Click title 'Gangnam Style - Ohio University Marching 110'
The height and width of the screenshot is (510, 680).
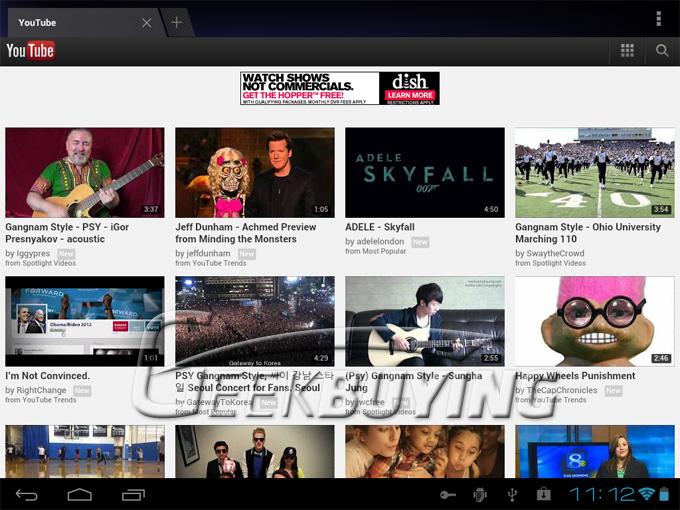pos(588,233)
